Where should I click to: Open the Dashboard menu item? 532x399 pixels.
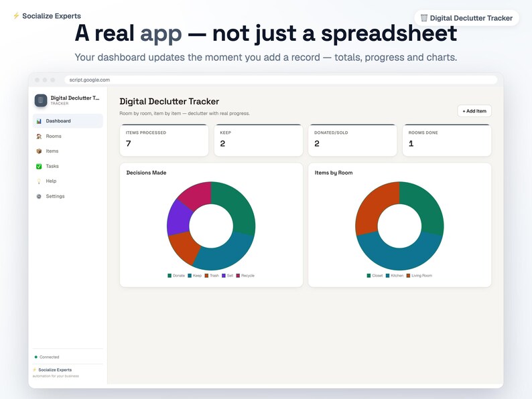68,121
